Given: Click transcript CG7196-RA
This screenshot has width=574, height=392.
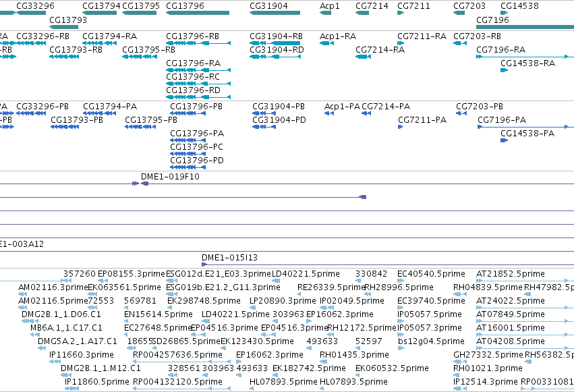Looking at the screenshot, I should pyautogui.click(x=500, y=50).
